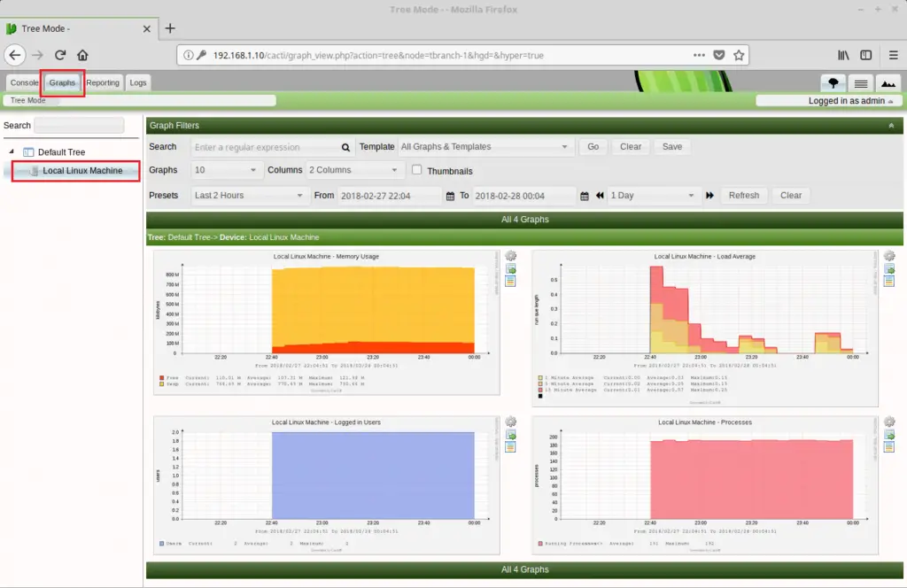The image size is (907, 588).
Task: Shift time span backward arrow
Action: click(600, 196)
